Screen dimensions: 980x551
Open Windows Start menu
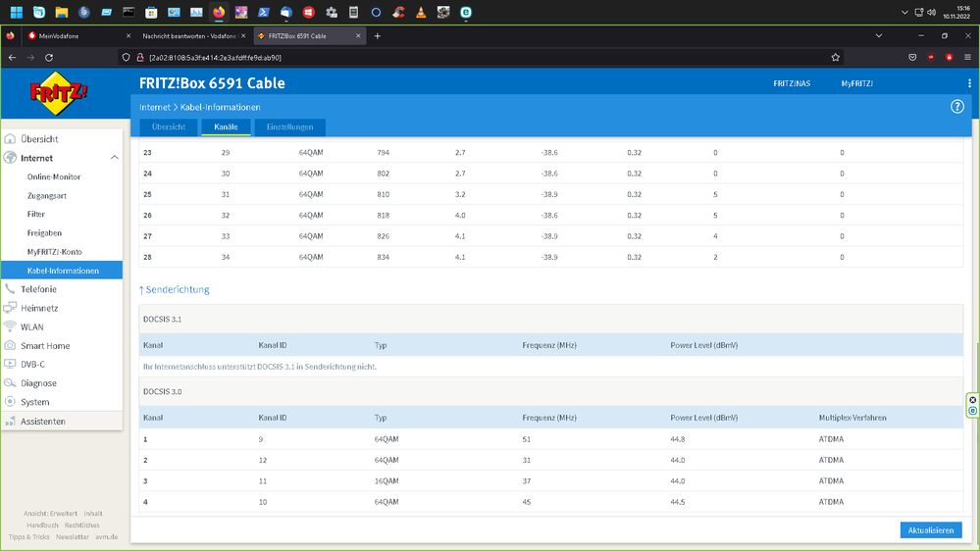[17, 13]
